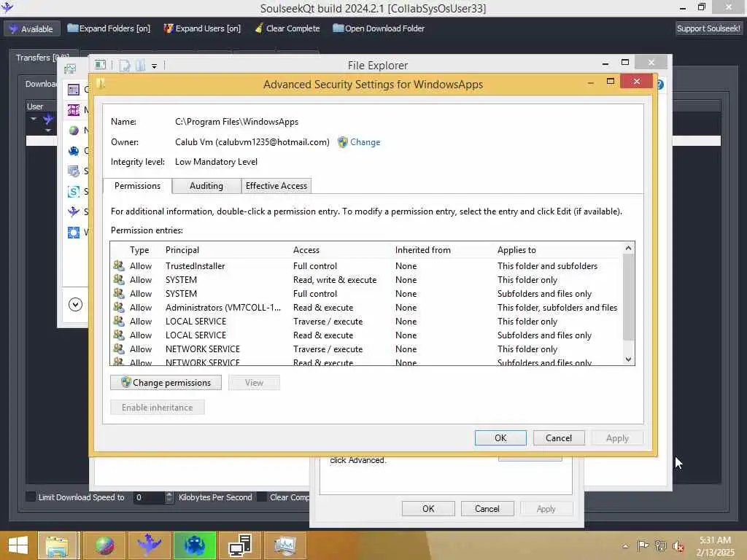Click the Type column header
This screenshot has height=560, width=747.
[139, 250]
